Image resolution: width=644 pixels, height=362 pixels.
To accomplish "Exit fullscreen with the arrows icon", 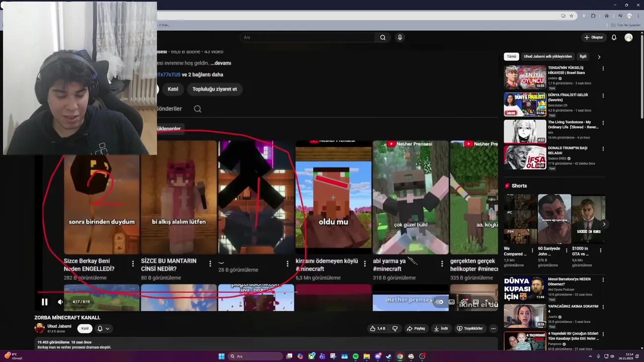I will (x=488, y=302).
